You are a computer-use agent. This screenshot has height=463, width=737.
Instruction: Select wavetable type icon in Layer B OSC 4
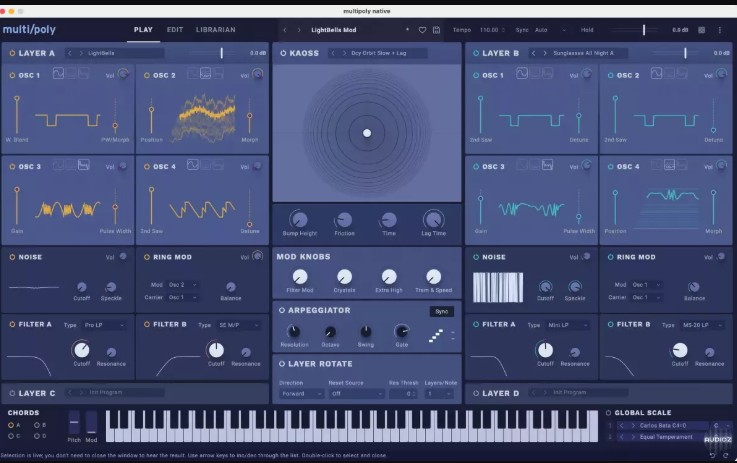[x=669, y=165]
